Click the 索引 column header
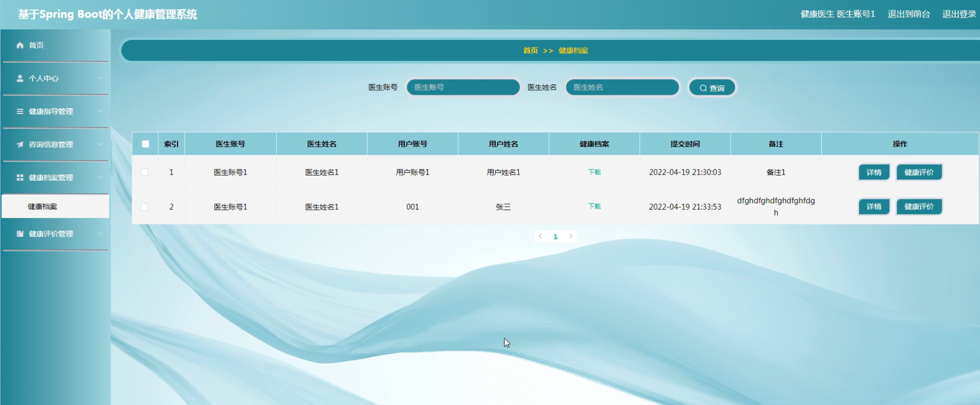The width and height of the screenshot is (980, 405). coord(171,144)
